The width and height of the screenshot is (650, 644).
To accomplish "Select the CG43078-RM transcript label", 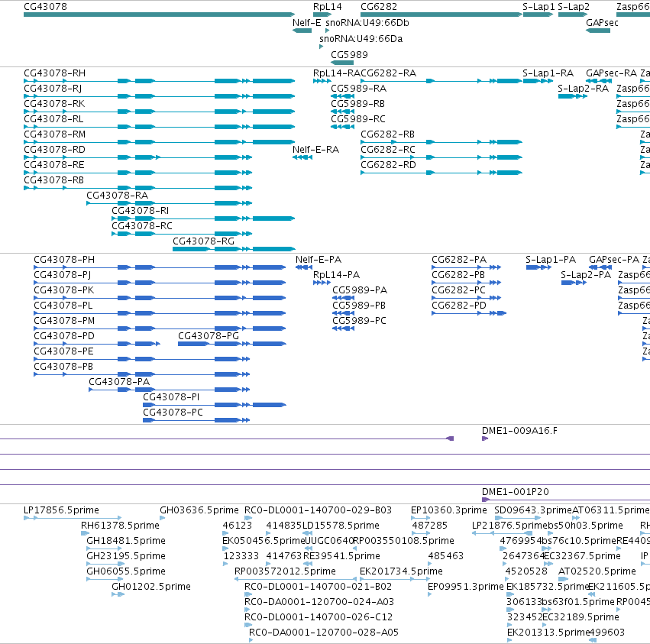I will pos(55,134).
